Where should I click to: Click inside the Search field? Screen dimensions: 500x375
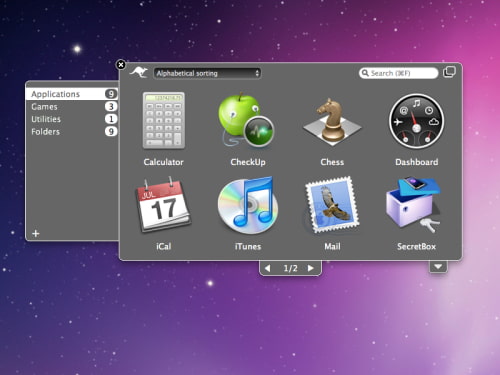click(398, 73)
